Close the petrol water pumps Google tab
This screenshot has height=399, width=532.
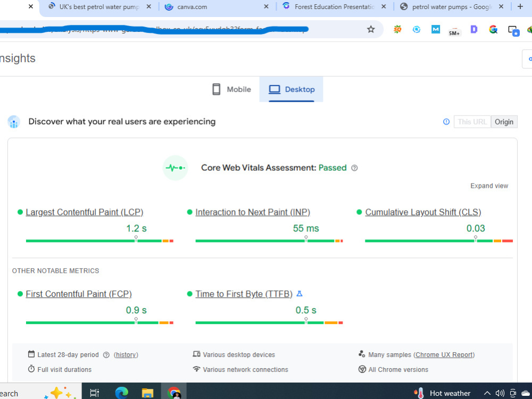pos(501,6)
